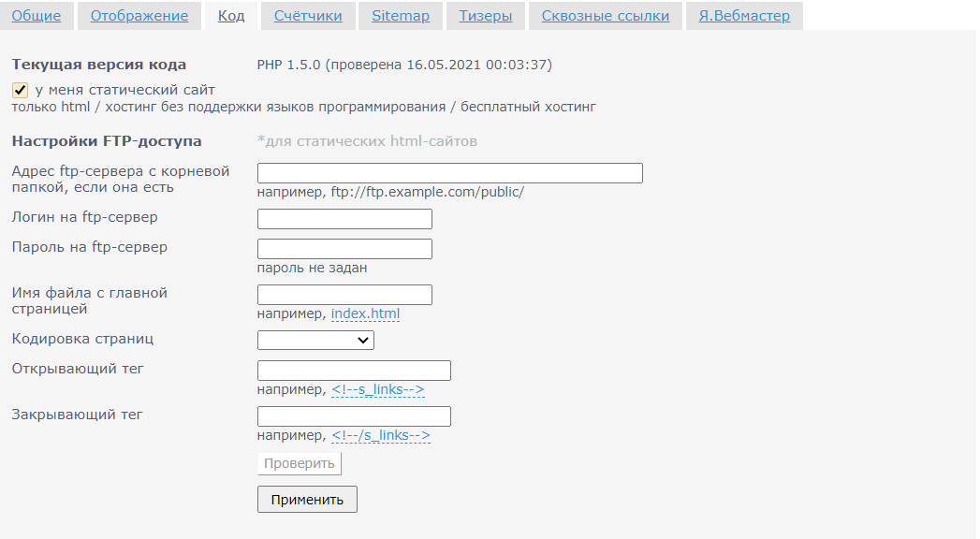Switch to the Отображение tab

click(139, 16)
